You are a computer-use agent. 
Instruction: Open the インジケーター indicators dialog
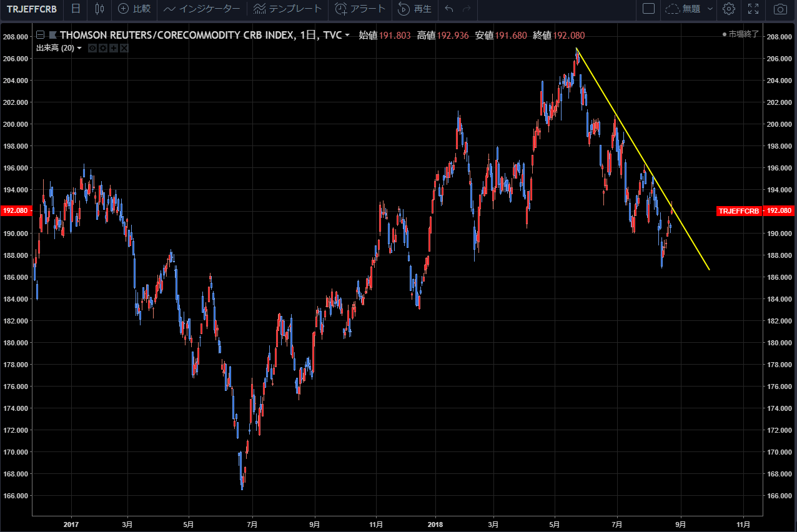coord(202,9)
